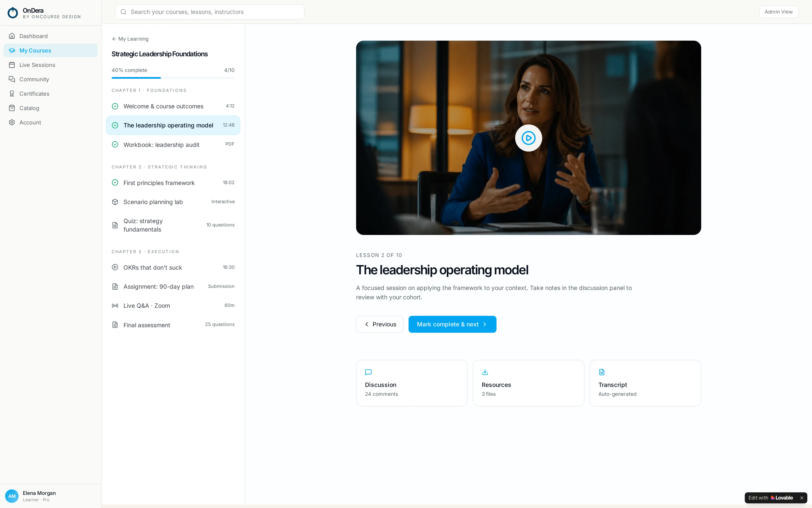812x508 pixels.
Task: Click the search magnifier icon
Action: [x=123, y=12]
